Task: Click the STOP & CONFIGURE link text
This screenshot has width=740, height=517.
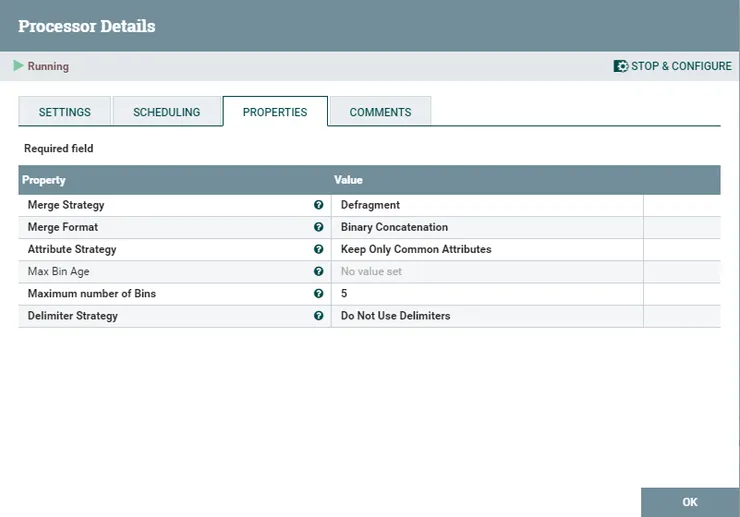Action: pos(681,66)
